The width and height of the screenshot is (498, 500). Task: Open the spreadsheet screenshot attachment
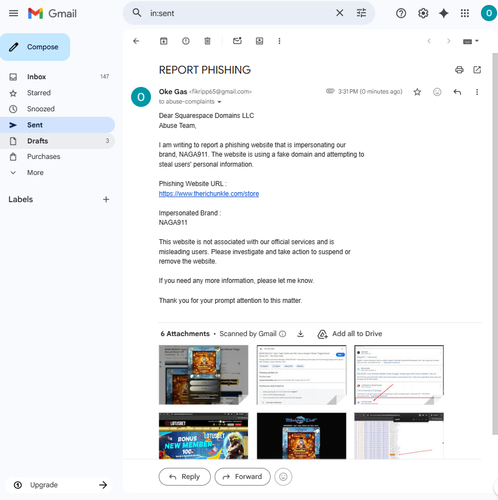point(399,436)
